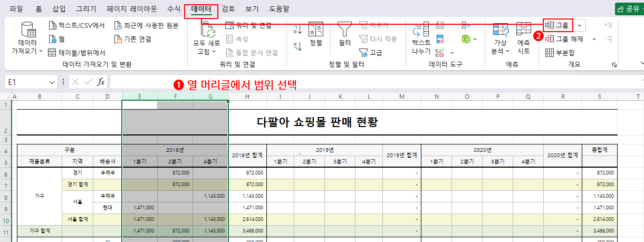Sort ascending with the 오름차순 icon
644x242 pixels.
tap(297, 31)
